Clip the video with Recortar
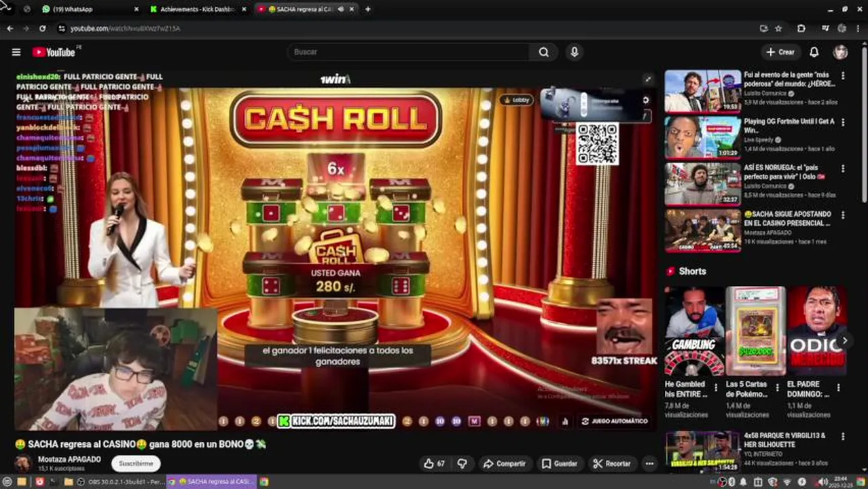Viewport: 868px width, 489px height. click(611, 463)
